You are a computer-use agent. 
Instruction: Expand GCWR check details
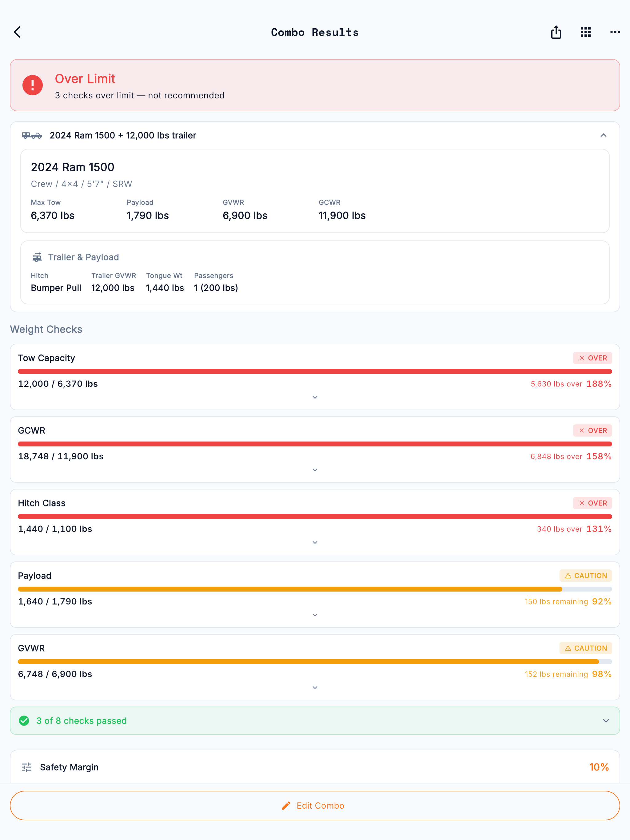coord(315,470)
